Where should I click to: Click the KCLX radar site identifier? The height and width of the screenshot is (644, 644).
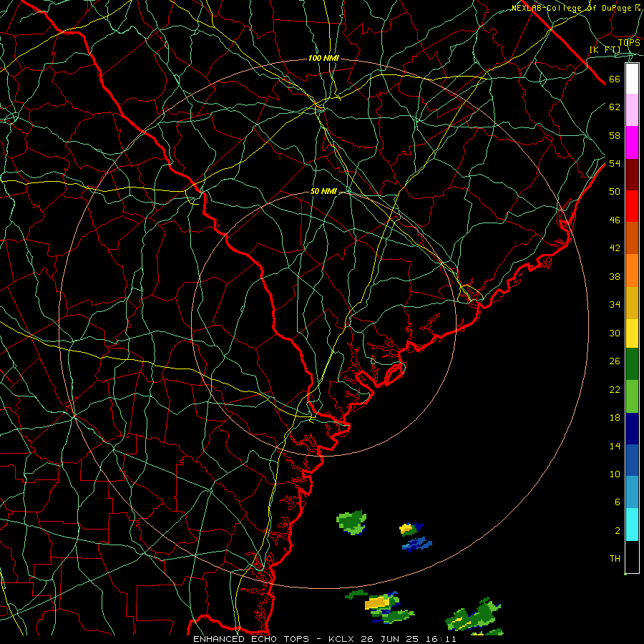coord(342,639)
